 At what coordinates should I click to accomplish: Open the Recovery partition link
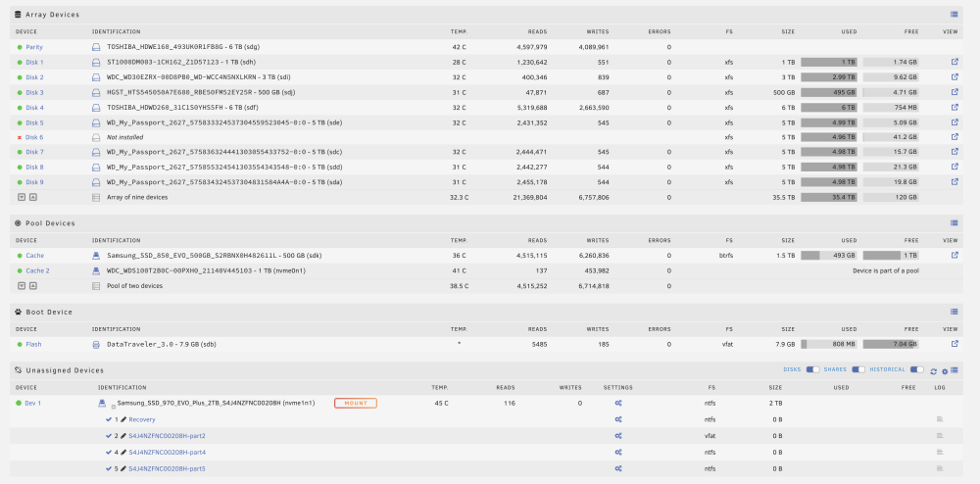142,419
